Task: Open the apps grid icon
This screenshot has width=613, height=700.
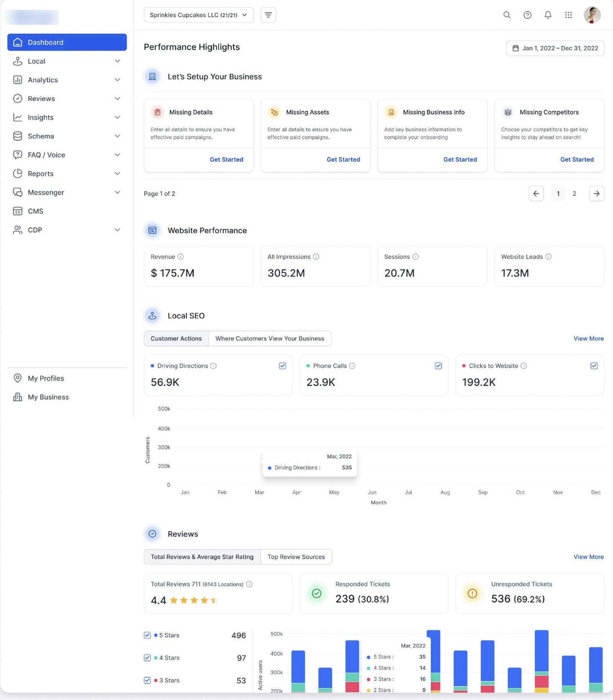Action: click(569, 15)
